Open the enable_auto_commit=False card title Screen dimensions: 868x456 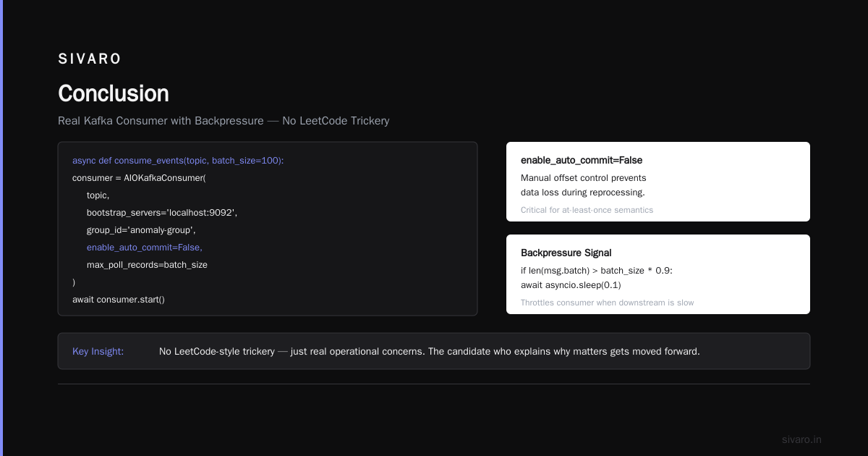582,160
